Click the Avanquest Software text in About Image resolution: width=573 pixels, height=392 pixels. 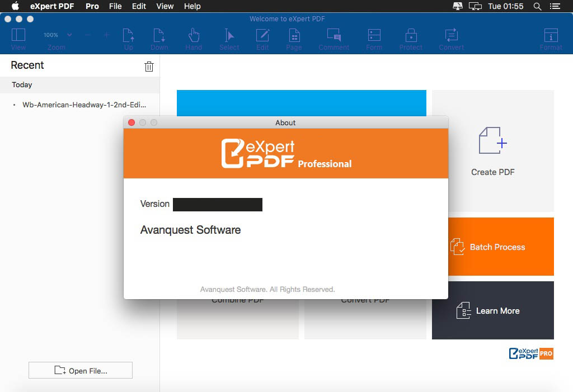(x=190, y=230)
